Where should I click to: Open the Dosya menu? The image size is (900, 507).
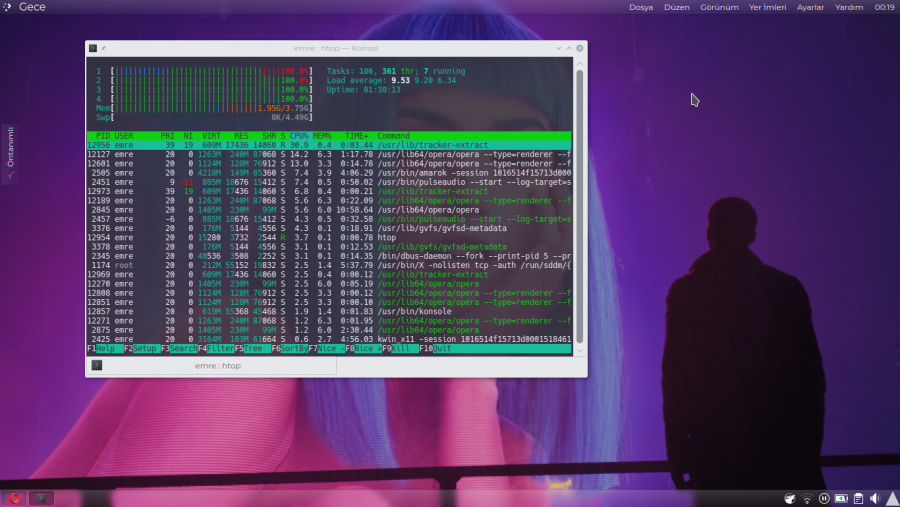(641, 7)
